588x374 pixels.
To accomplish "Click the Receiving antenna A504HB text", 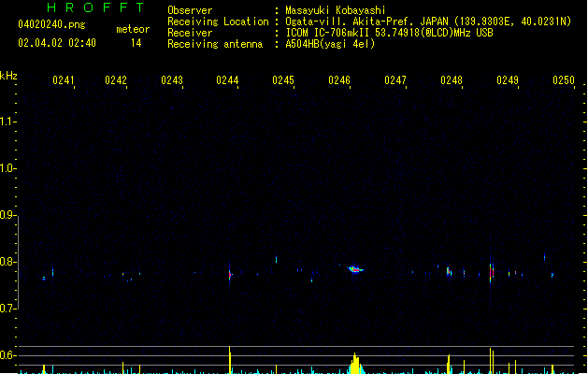I will tap(330, 44).
